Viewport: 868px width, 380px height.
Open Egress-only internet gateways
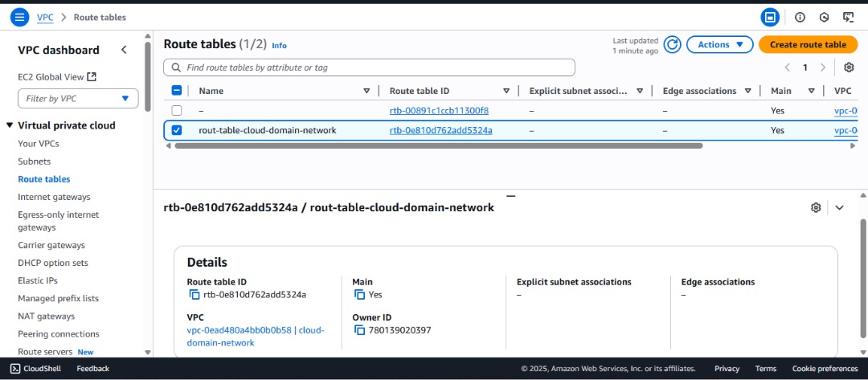[x=59, y=221]
